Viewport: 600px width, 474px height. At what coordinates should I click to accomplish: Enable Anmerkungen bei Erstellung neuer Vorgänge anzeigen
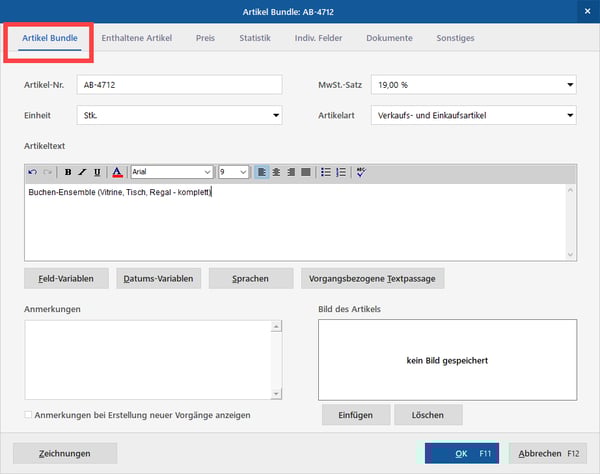(29, 414)
